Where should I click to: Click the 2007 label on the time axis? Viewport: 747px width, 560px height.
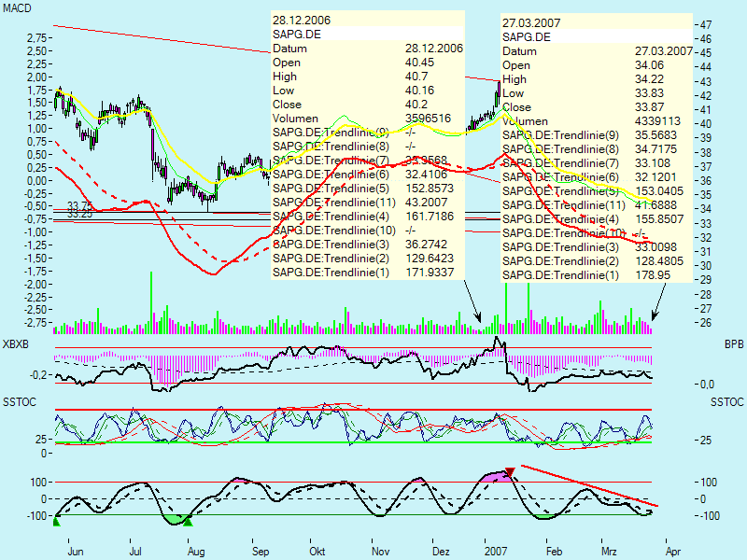click(495, 552)
